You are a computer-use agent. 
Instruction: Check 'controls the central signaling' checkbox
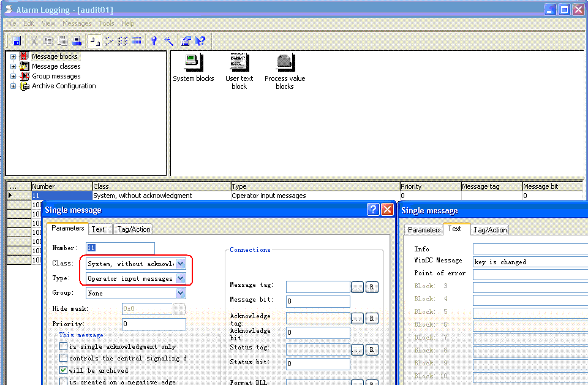(x=63, y=357)
